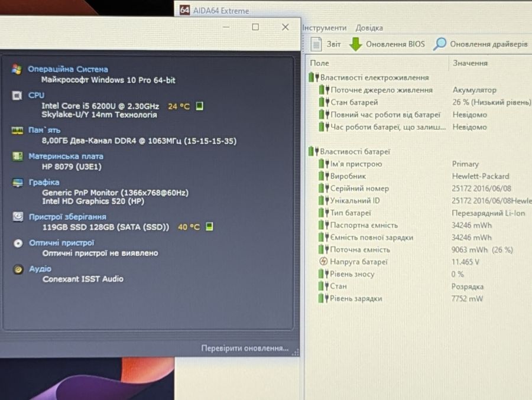Image resolution: width=532 pixels, height=400 pixels.
Task: Select Майкрософт Windows 10 Pro 64-bit line
Action: pos(108,80)
